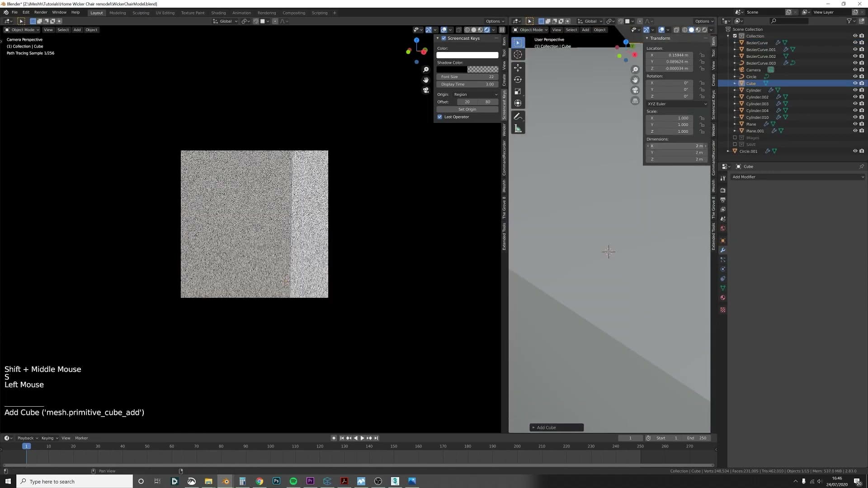Click pan hand icon in left viewport
The image size is (868, 488).
click(425, 80)
